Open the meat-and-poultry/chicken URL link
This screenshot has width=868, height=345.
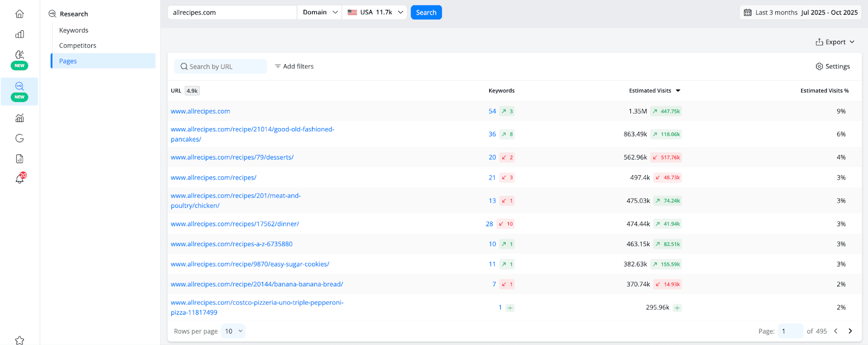coord(236,201)
